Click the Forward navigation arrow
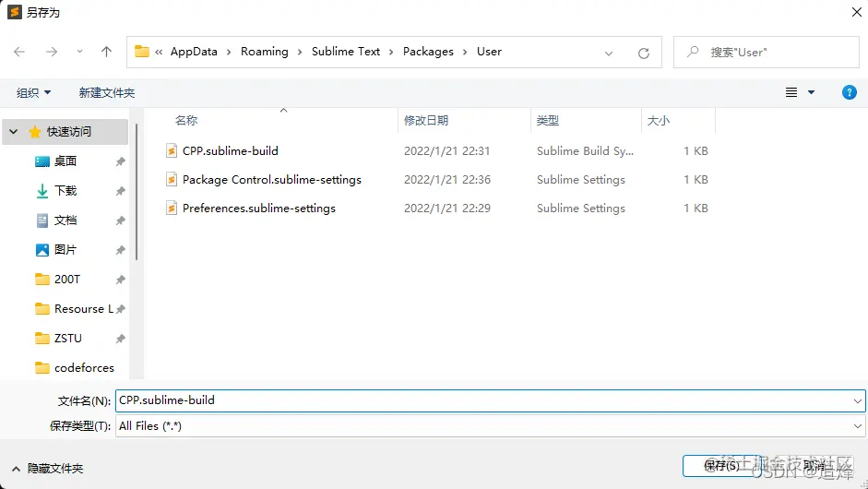 (52, 52)
